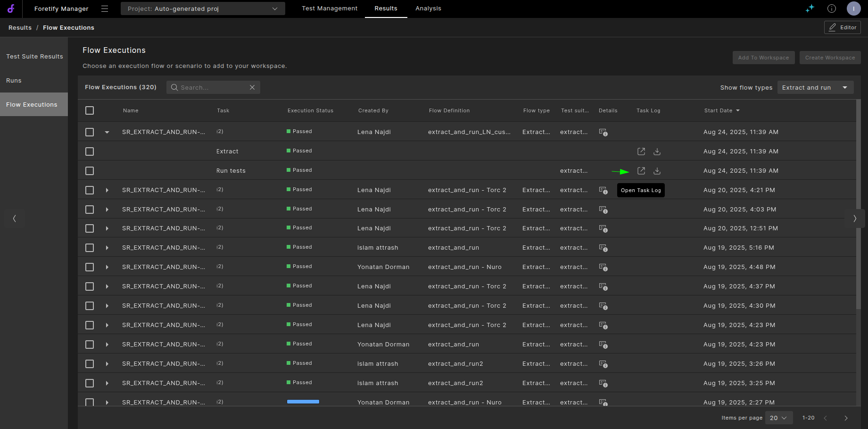Open the Show flow types dropdown
The height and width of the screenshot is (429, 868).
pyautogui.click(x=815, y=87)
